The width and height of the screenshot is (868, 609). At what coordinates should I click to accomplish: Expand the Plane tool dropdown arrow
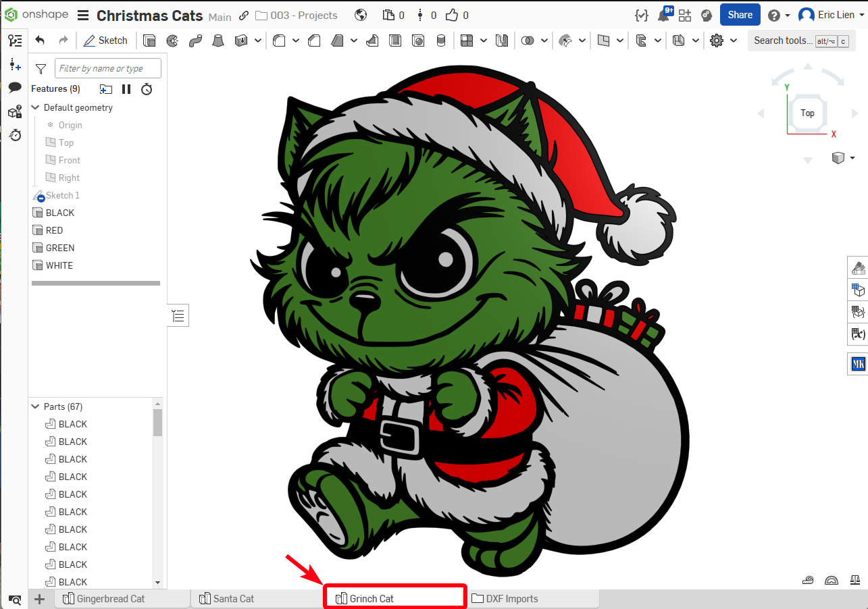pos(620,41)
